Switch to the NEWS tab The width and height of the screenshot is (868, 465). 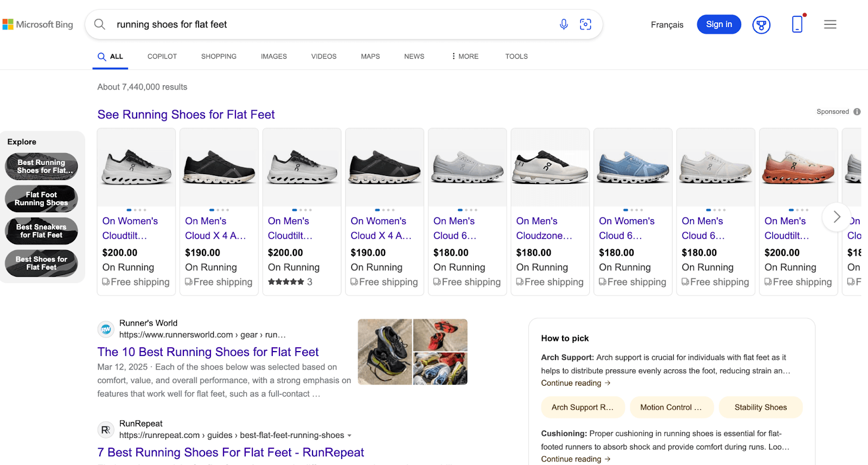tap(414, 56)
